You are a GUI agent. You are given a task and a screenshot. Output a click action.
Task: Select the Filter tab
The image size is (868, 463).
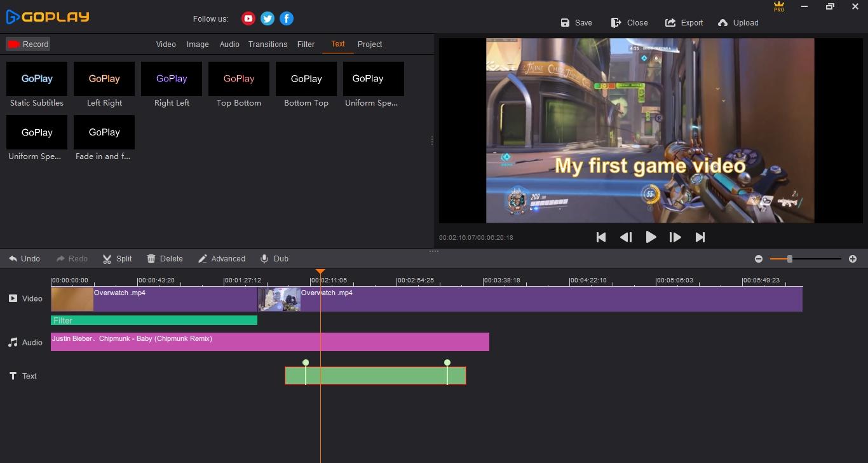click(306, 45)
